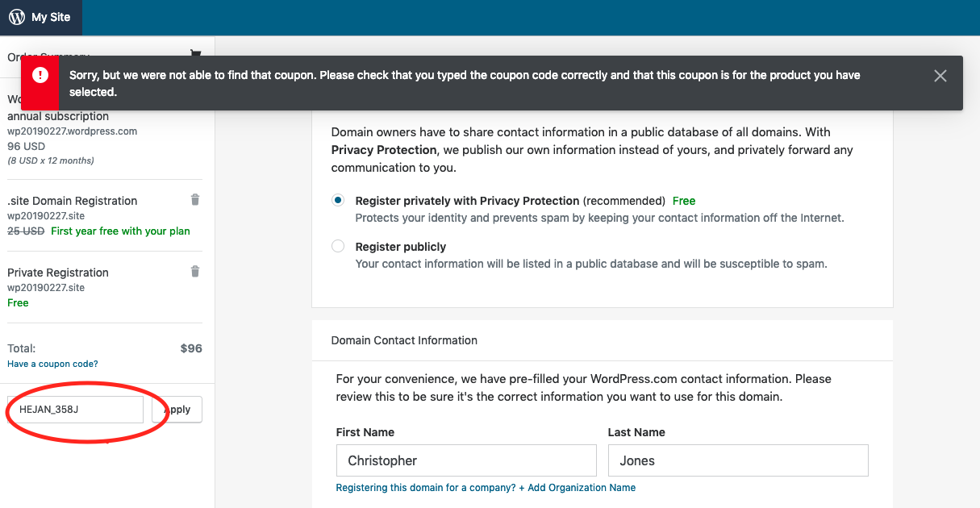The height and width of the screenshot is (508, 980).
Task: Click the Private Registration label
Action: point(58,273)
